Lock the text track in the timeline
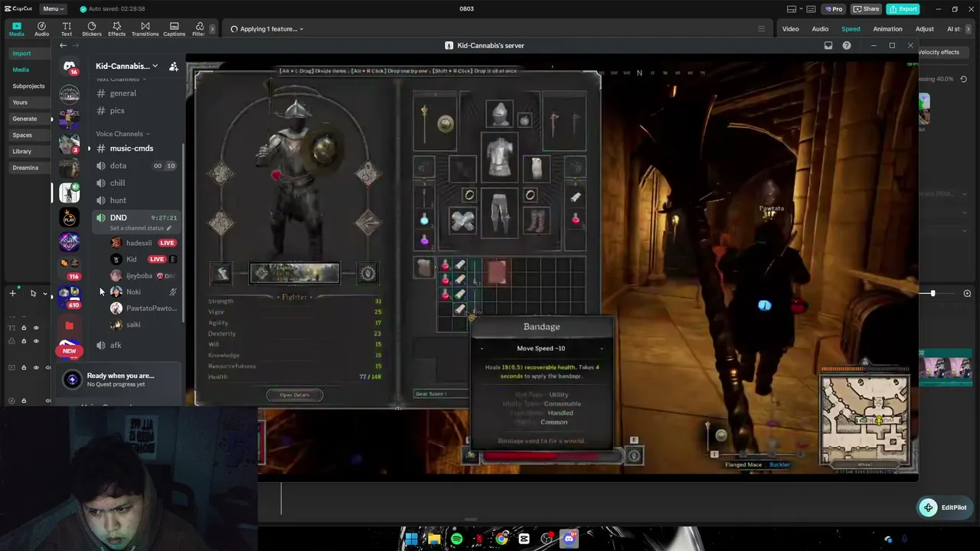This screenshot has width=980, height=551. pos(24,328)
